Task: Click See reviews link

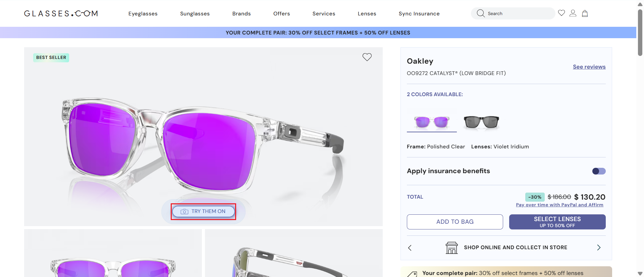Action: 589,67
